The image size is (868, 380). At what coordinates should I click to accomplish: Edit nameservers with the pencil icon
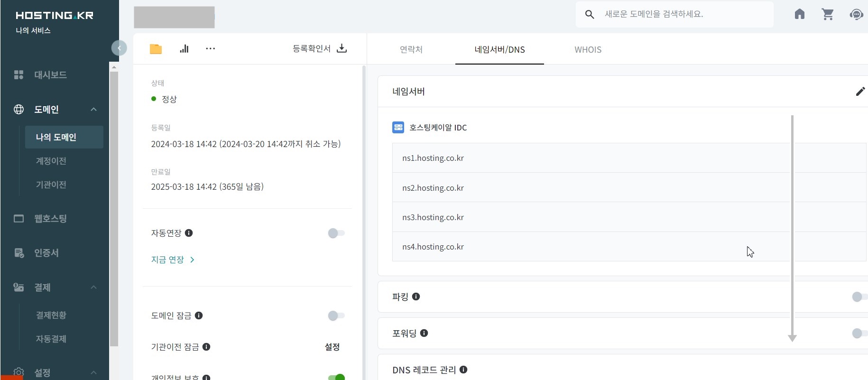coord(860,92)
